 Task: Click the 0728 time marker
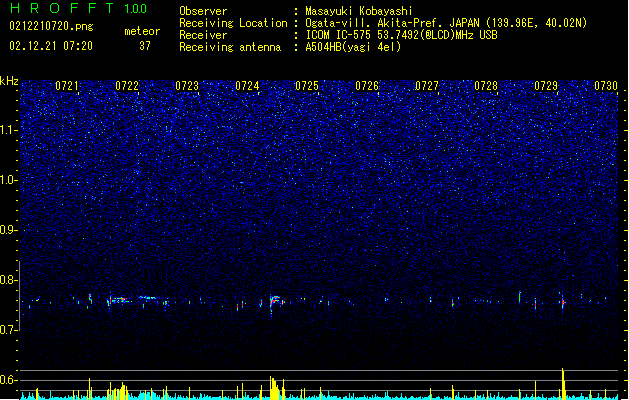(x=486, y=86)
